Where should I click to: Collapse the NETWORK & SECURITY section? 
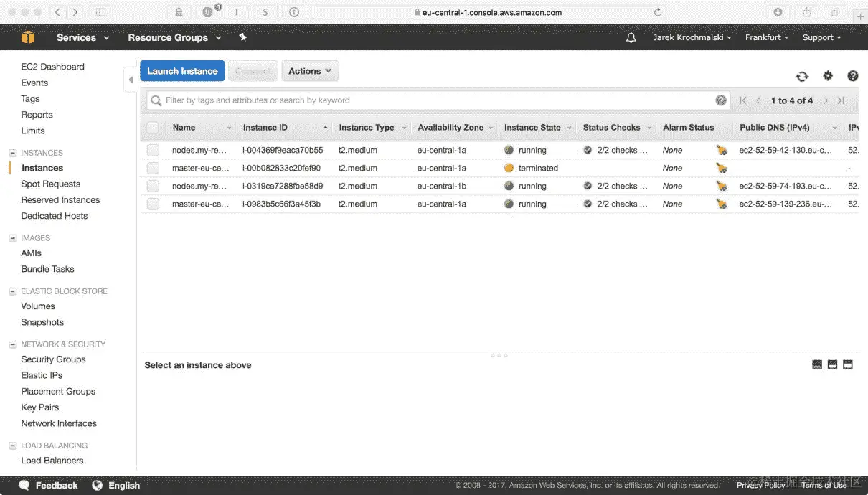[x=12, y=344]
